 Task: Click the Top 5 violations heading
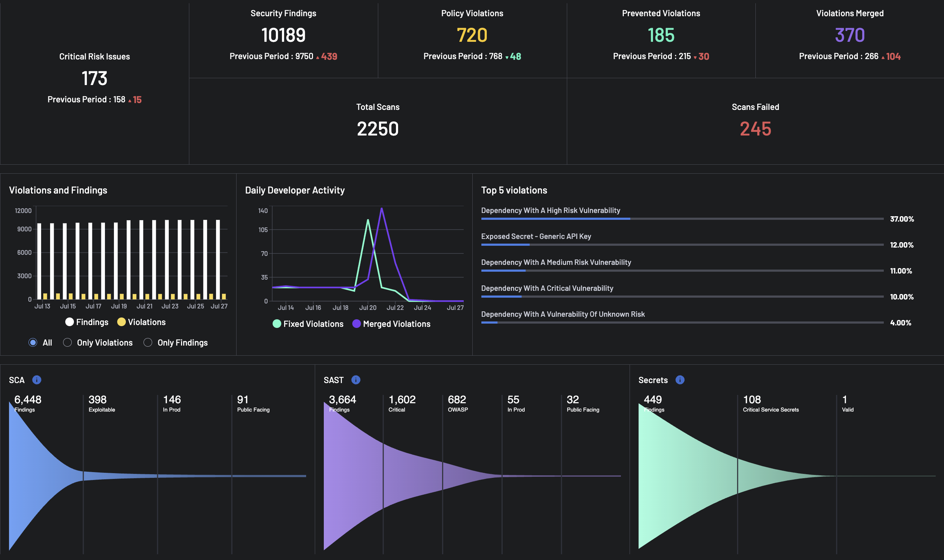pos(514,190)
